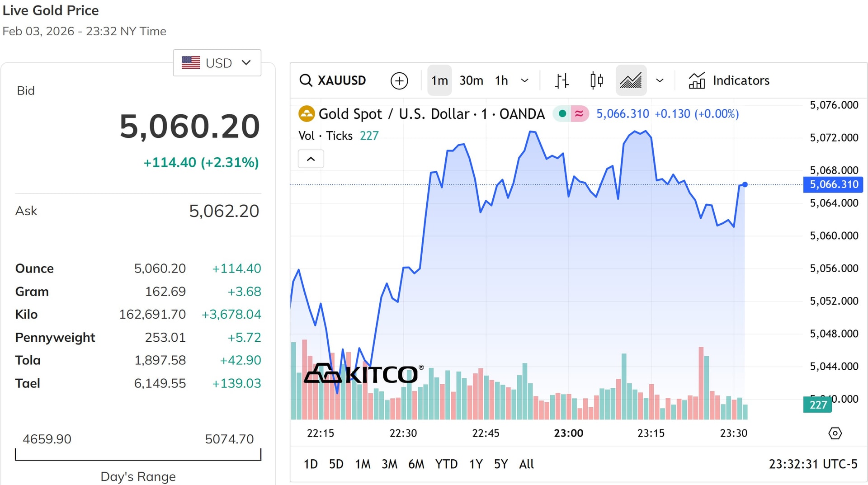Select the bars chart type icon
Viewport: 868px width, 485px height.
pos(561,80)
